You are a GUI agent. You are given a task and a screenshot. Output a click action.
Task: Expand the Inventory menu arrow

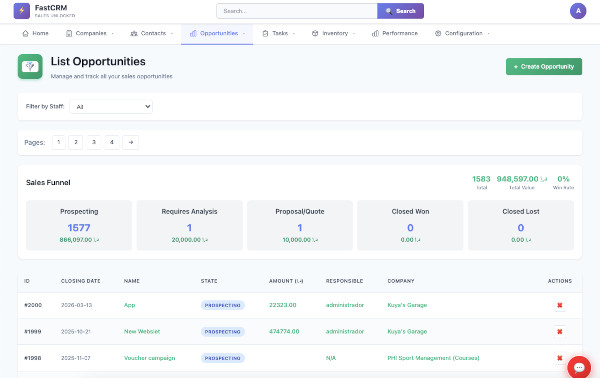pos(354,34)
